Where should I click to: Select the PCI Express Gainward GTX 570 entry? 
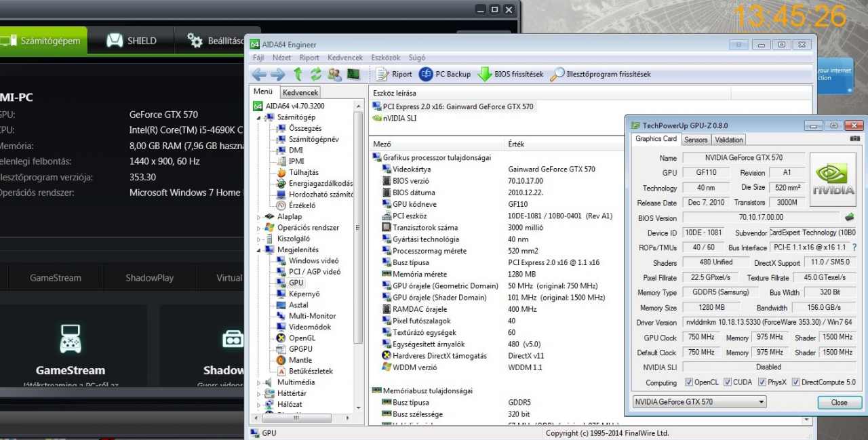point(453,106)
